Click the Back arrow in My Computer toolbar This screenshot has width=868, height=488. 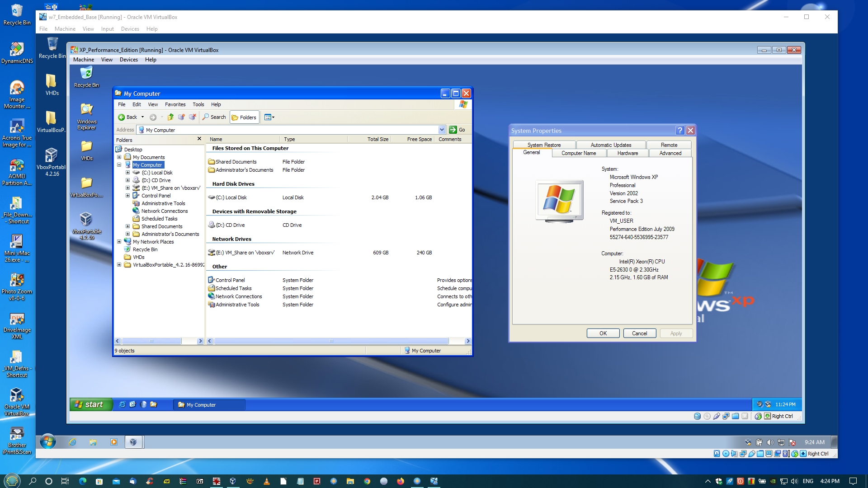pyautogui.click(x=127, y=117)
